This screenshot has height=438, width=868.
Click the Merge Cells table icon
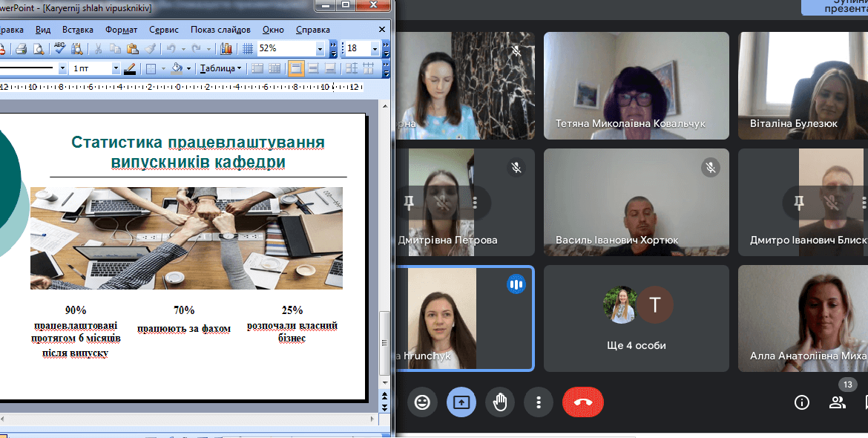pyautogui.click(x=257, y=68)
